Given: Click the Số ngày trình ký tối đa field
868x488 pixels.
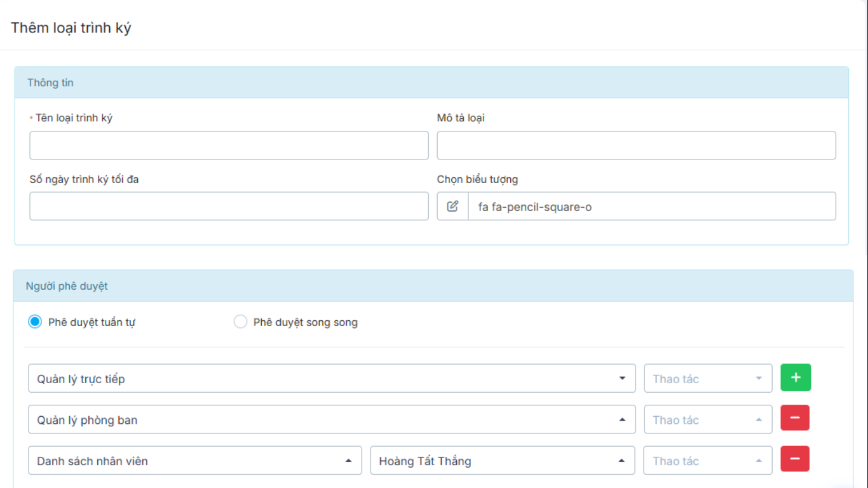Looking at the screenshot, I should pyautogui.click(x=229, y=207).
